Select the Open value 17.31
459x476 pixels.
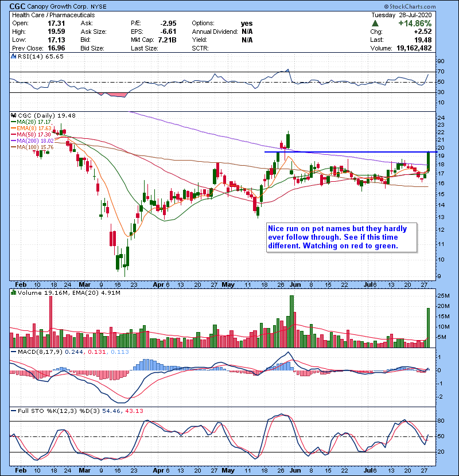[56, 23]
